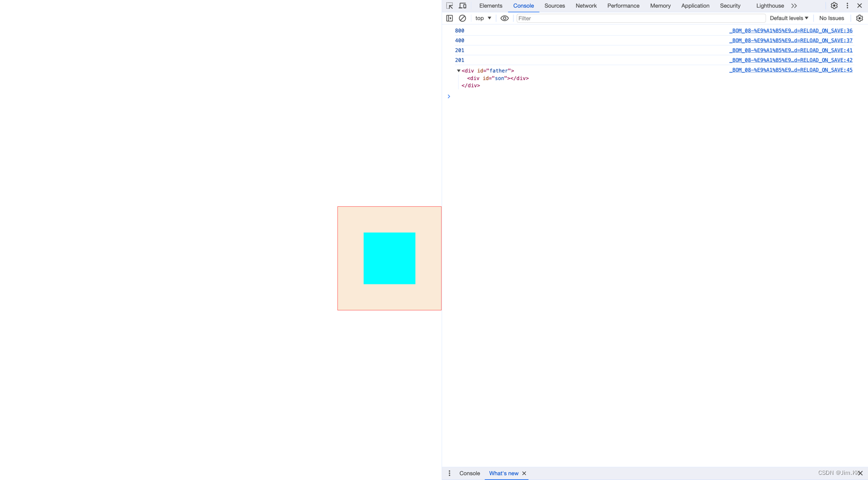
Task: Click the logged value 400
Action: coord(460,40)
